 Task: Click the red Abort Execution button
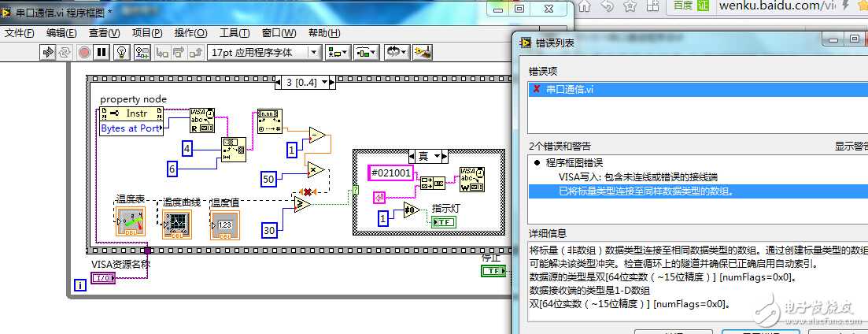(x=84, y=52)
